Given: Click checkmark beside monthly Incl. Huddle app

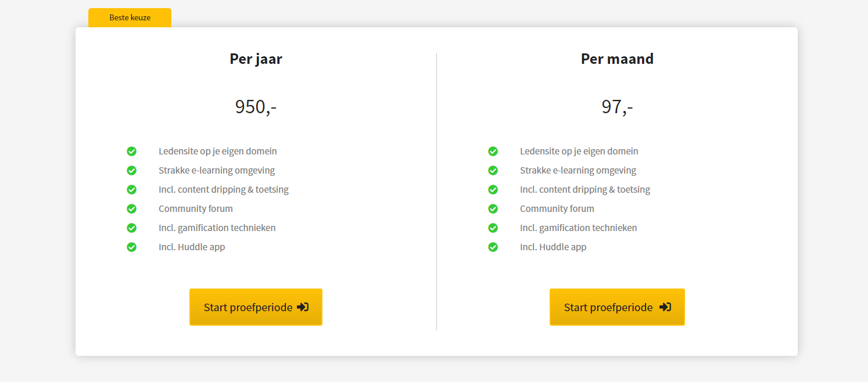Looking at the screenshot, I should click(493, 247).
